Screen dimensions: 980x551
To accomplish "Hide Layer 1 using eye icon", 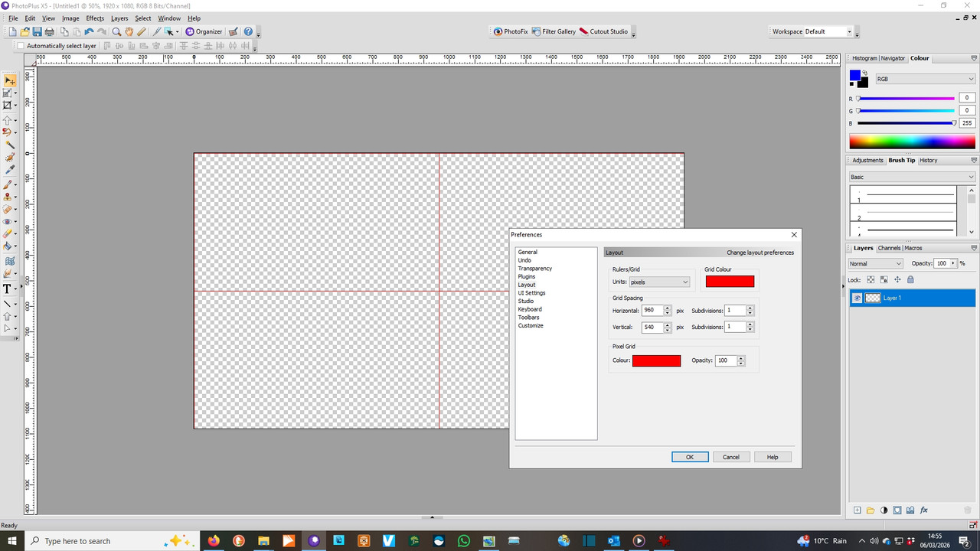I will [x=857, y=298].
